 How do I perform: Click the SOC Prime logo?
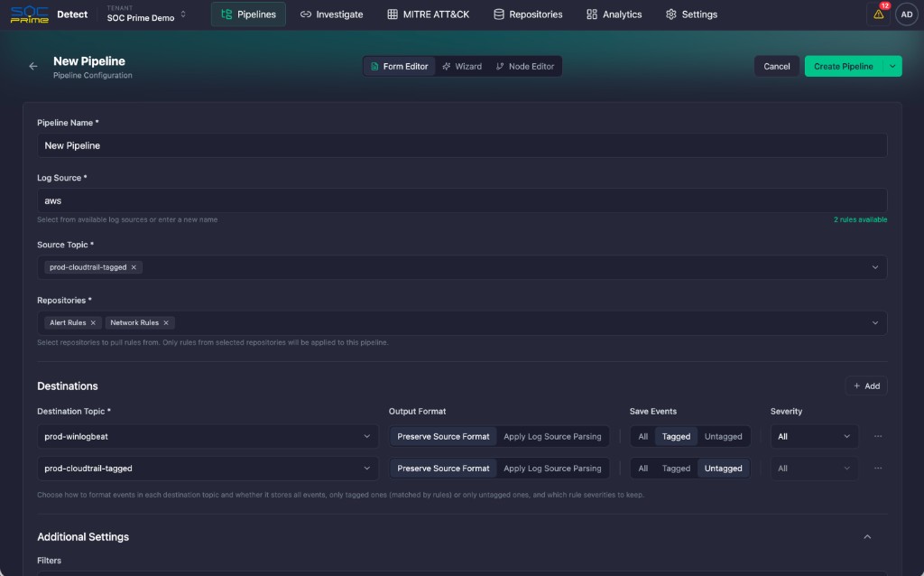coord(30,14)
